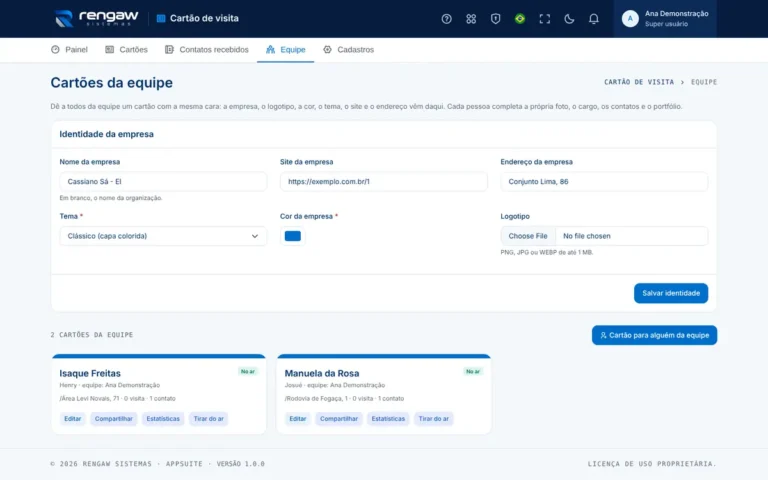Image resolution: width=768 pixels, height=480 pixels.
Task: Select the Equipe tab
Action: (286, 49)
